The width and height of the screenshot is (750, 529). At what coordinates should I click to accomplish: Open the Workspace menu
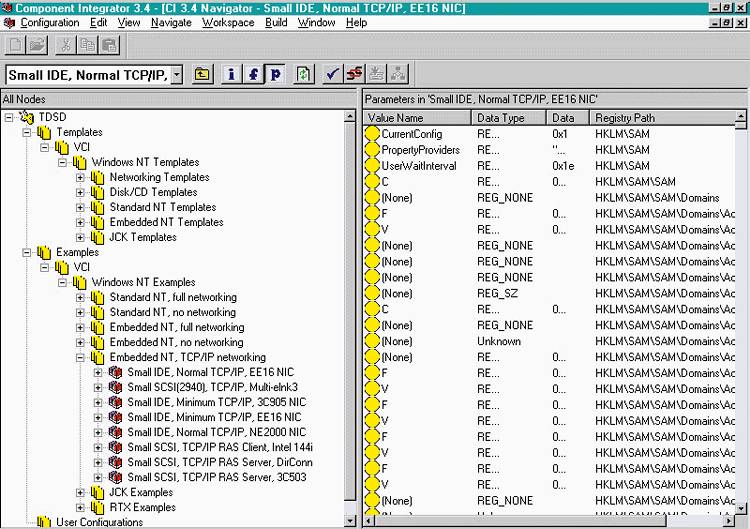(228, 22)
